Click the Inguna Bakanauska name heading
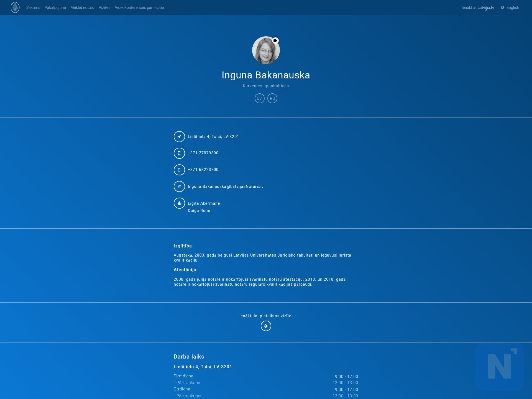 [x=266, y=75]
